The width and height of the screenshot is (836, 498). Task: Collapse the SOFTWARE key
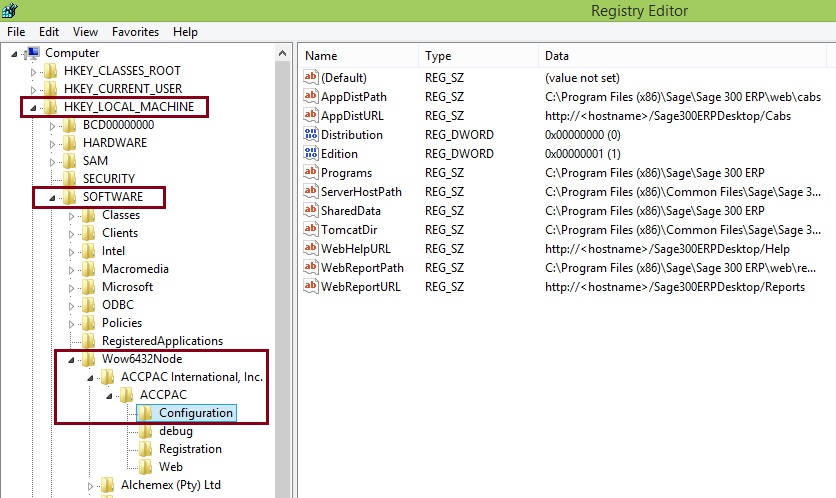[52, 198]
